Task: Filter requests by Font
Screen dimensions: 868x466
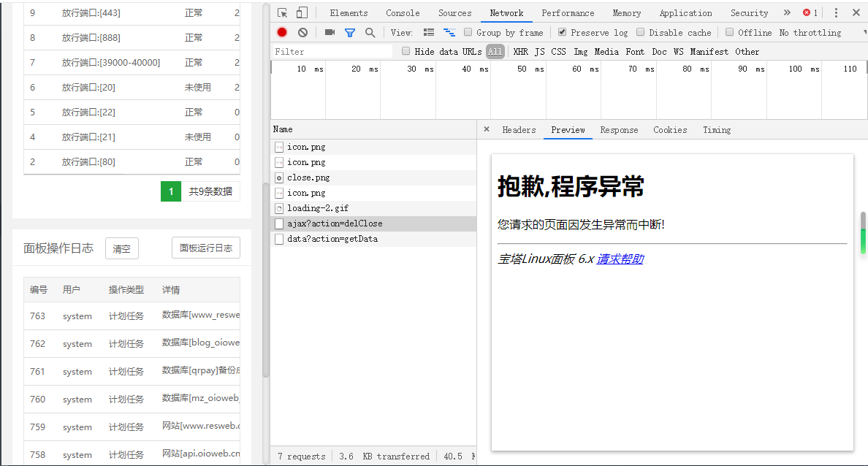Action: (x=635, y=51)
